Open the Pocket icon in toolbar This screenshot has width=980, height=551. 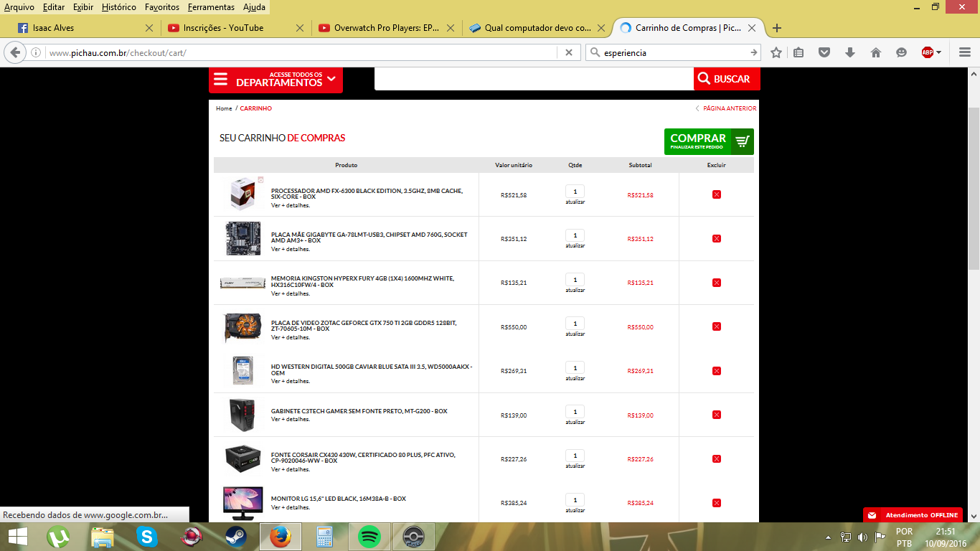(x=824, y=52)
